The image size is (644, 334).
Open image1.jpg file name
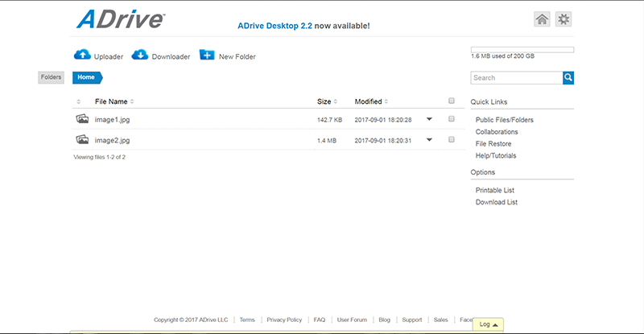tap(112, 120)
